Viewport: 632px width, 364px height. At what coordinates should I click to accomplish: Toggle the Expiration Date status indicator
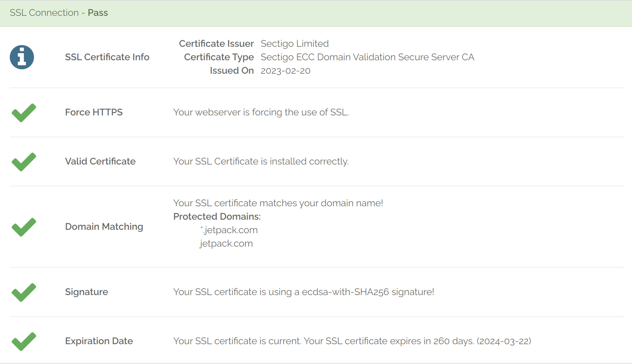pos(23,341)
